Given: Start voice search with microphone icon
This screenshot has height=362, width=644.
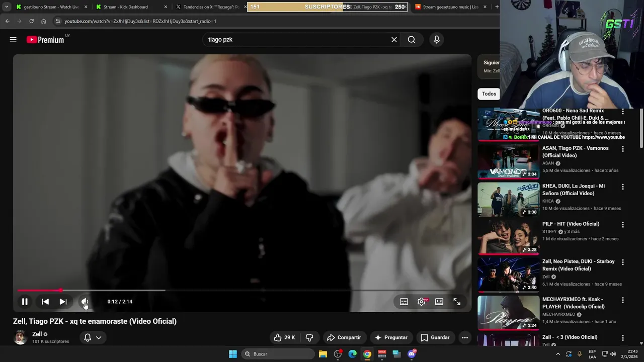Looking at the screenshot, I should 436,40.
